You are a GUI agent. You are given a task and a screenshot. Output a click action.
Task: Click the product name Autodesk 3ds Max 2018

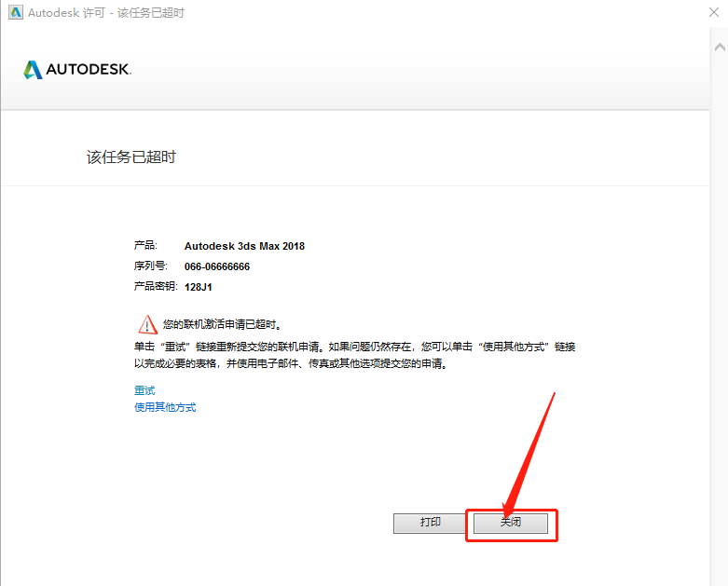244,246
